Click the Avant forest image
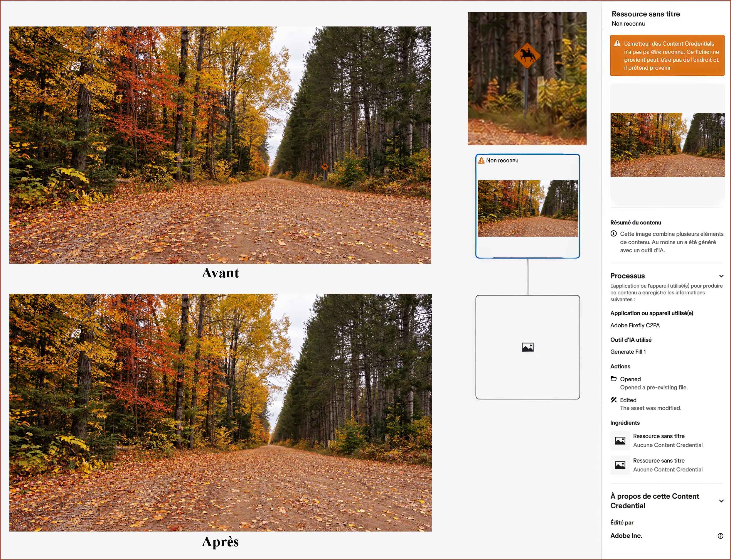Image resolution: width=731 pixels, height=560 pixels. [x=220, y=145]
